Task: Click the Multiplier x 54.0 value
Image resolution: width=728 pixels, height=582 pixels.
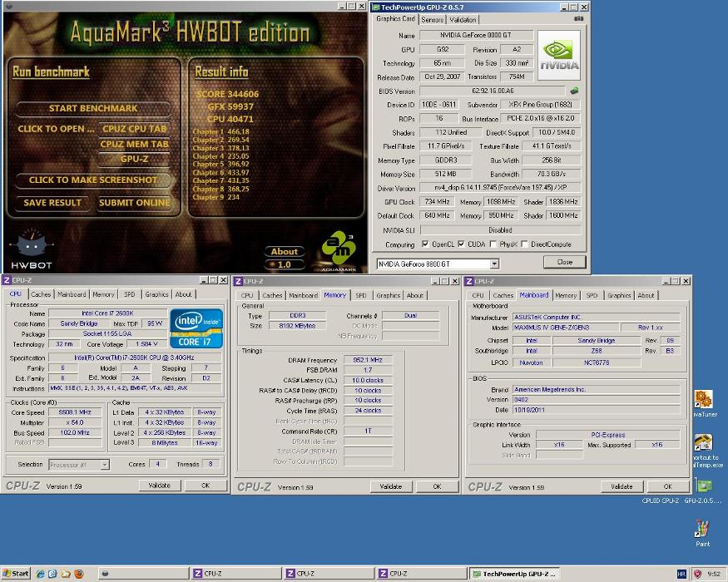Action: click(75, 422)
